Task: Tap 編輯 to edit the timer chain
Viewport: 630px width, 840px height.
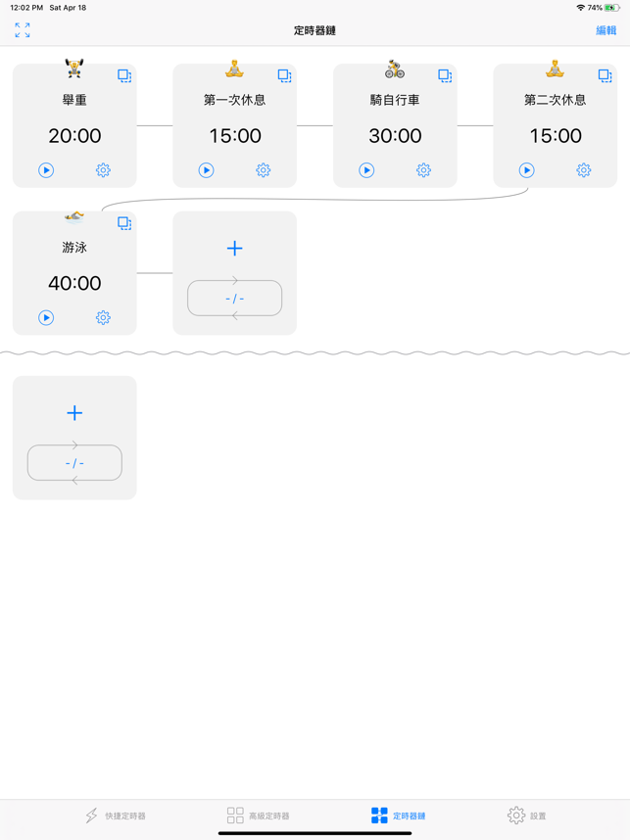Action: tap(605, 30)
